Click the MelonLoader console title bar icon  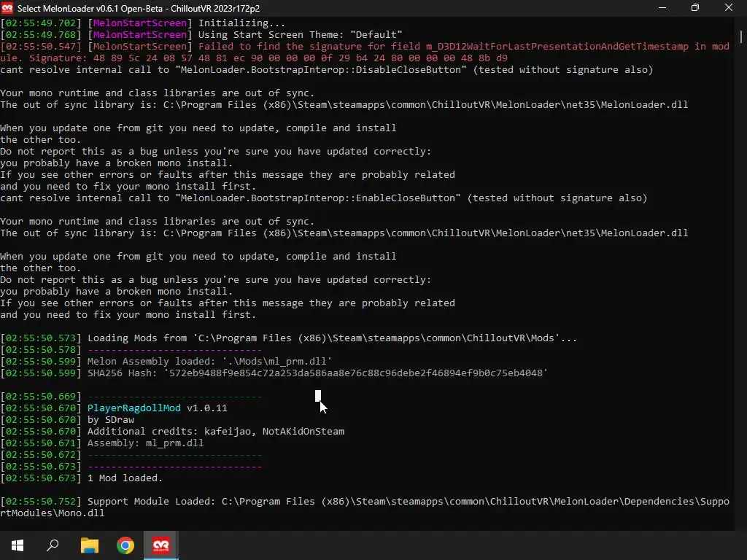point(7,8)
